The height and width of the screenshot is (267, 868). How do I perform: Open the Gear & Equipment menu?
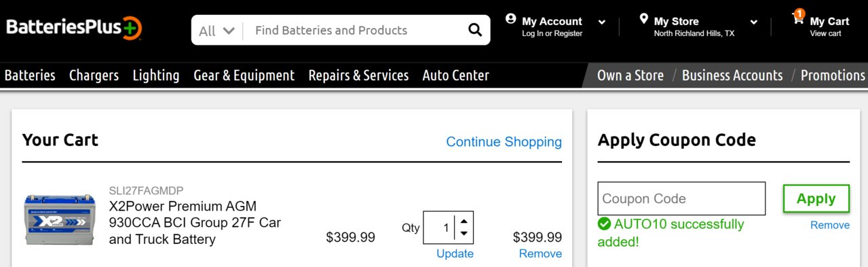click(244, 75)
